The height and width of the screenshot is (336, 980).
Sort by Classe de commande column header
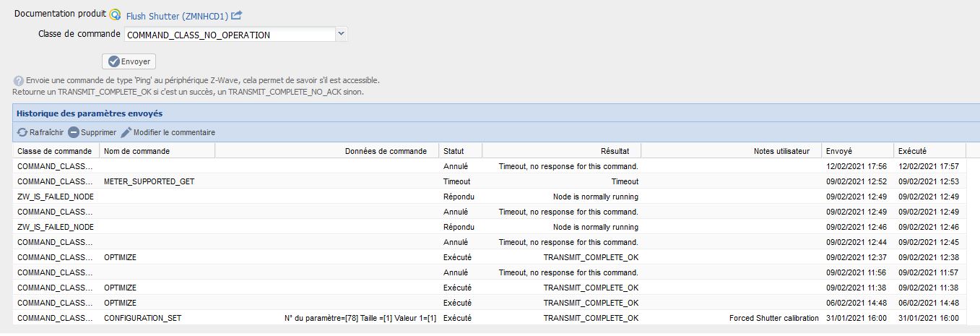(55, 151)
